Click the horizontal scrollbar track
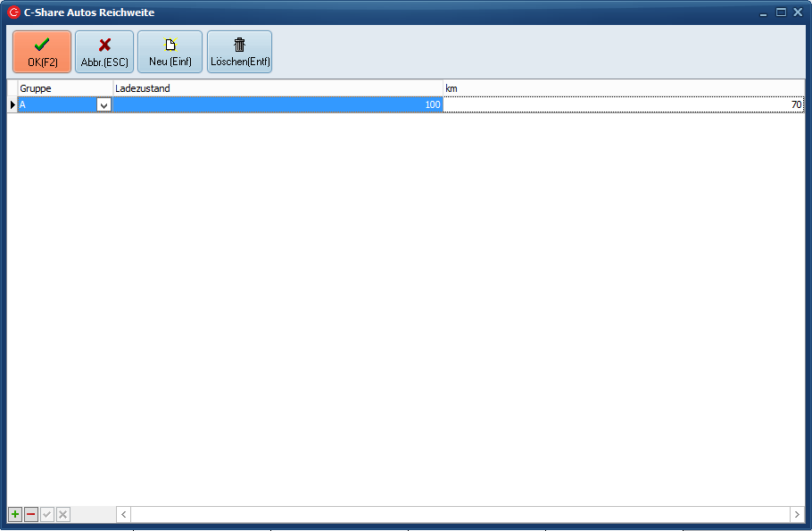Viewport: 812px width, 531px height. [460, 515]
